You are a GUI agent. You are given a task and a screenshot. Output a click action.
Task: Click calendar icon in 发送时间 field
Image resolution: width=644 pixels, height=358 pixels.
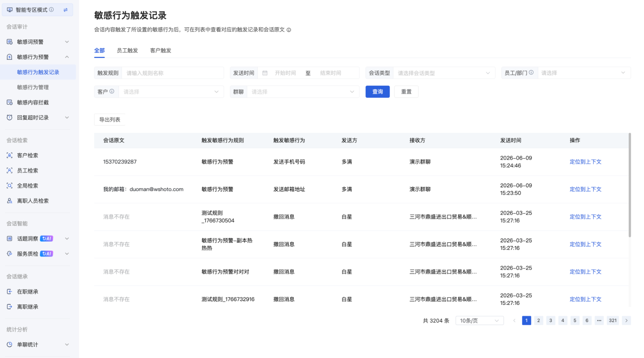265,73
